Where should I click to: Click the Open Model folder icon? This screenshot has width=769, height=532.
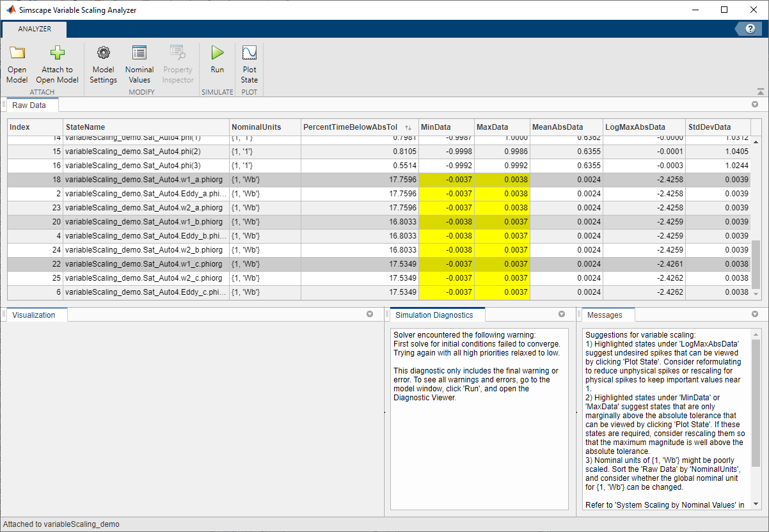(x=17, y=53)
